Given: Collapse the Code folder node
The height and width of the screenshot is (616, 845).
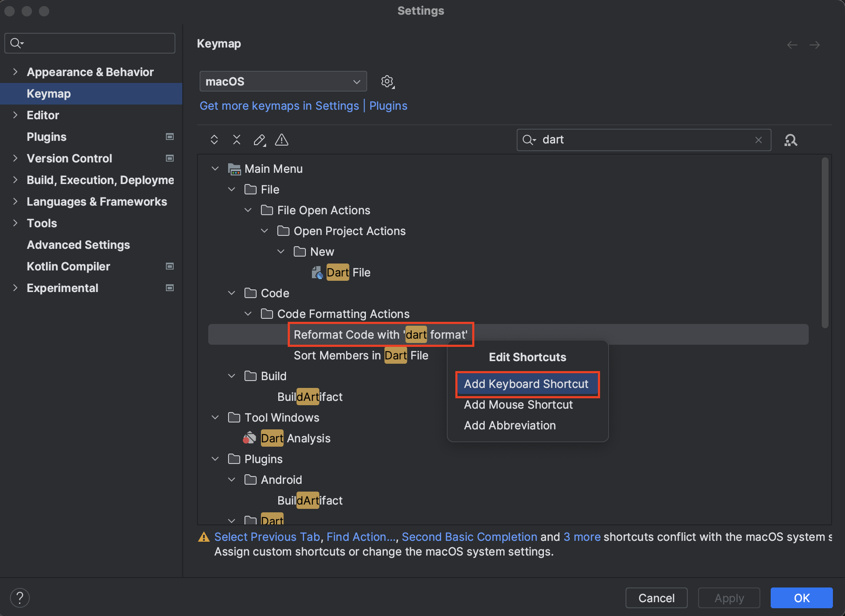Looking at the screenshot, I should click(232, 293).
